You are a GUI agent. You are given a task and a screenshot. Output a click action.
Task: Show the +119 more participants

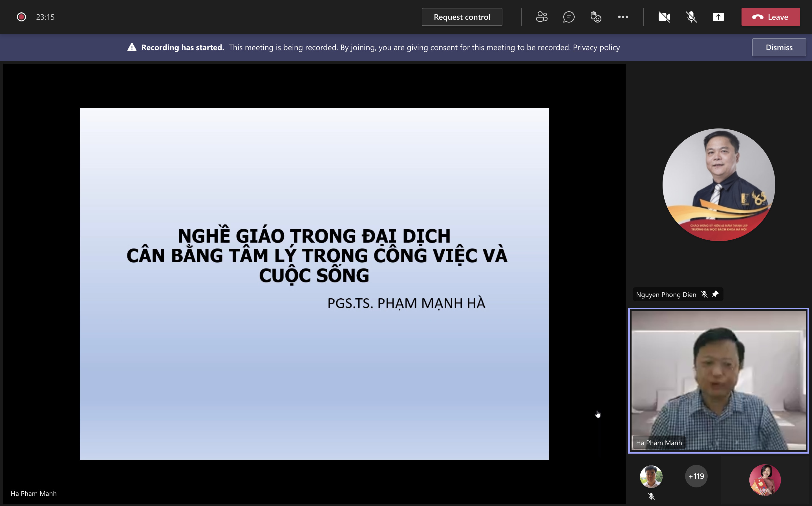coord(696,476)
